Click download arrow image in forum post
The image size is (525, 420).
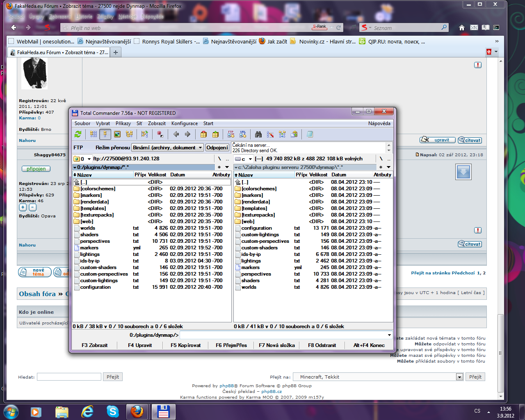click(x=463, y=172)
